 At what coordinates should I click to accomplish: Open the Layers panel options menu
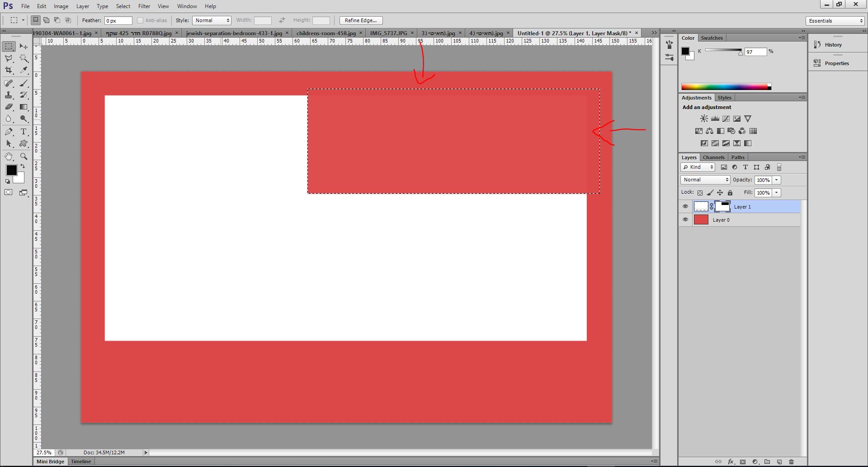click(802, 157)
